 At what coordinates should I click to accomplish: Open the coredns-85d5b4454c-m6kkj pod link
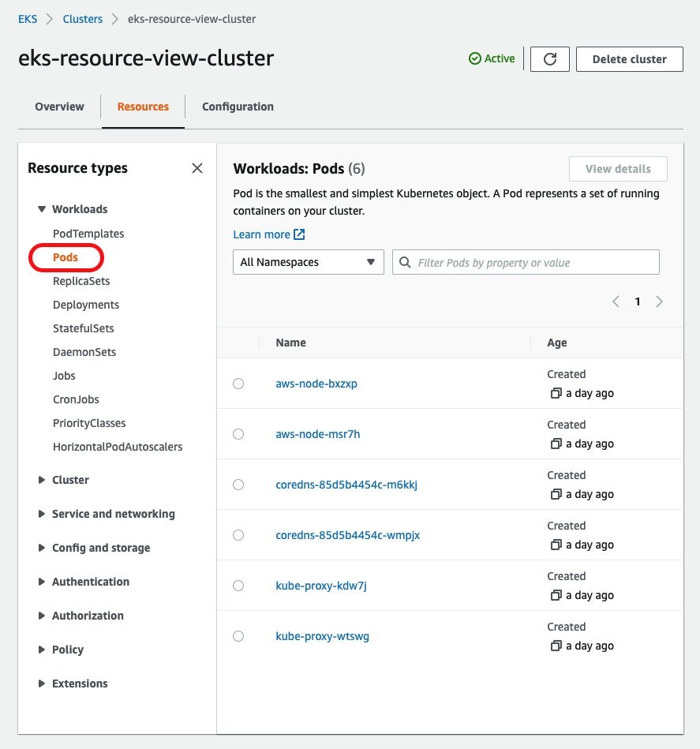click(x=346, y=485)
